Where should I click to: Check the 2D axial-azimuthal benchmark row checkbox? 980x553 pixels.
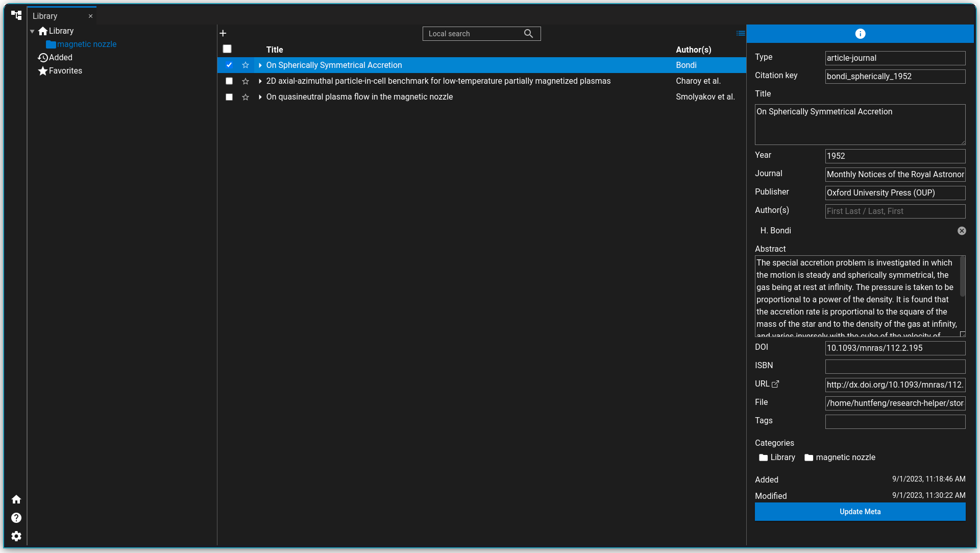coord(229,81)
